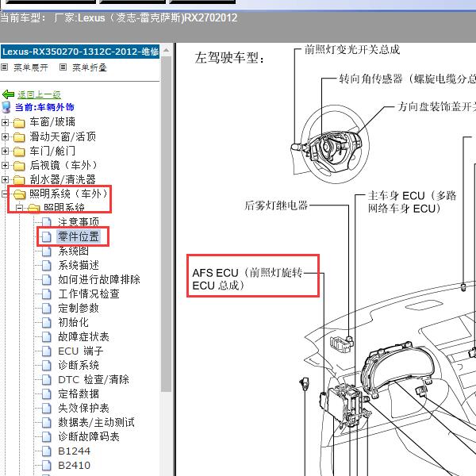The width and height of the screenshot is (476, 476).
Task: Click the DTC 检查/清除 document icon
Action: tap(47, 379)
